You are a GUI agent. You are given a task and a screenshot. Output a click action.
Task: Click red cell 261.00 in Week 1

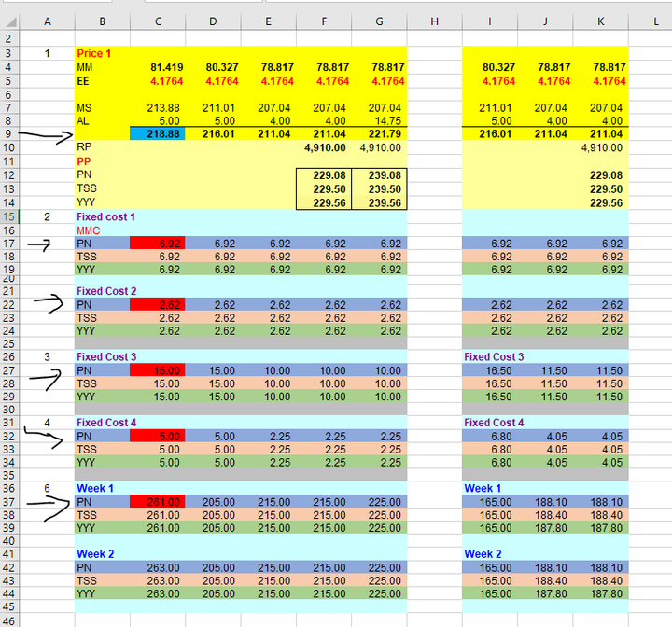(x=158, y=502)
